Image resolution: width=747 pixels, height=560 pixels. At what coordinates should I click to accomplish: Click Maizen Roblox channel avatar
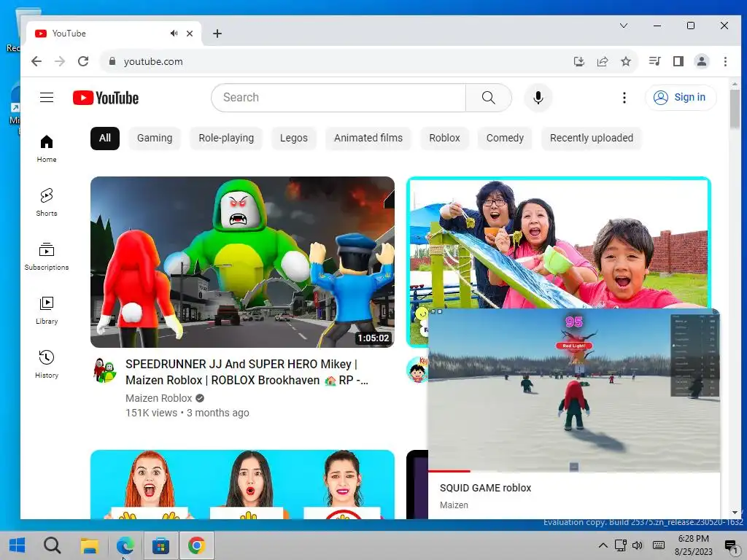(x=105, y=370)
